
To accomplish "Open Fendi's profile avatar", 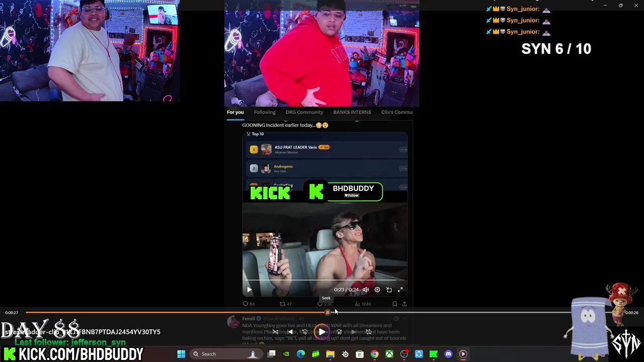I will click(233, 322).
